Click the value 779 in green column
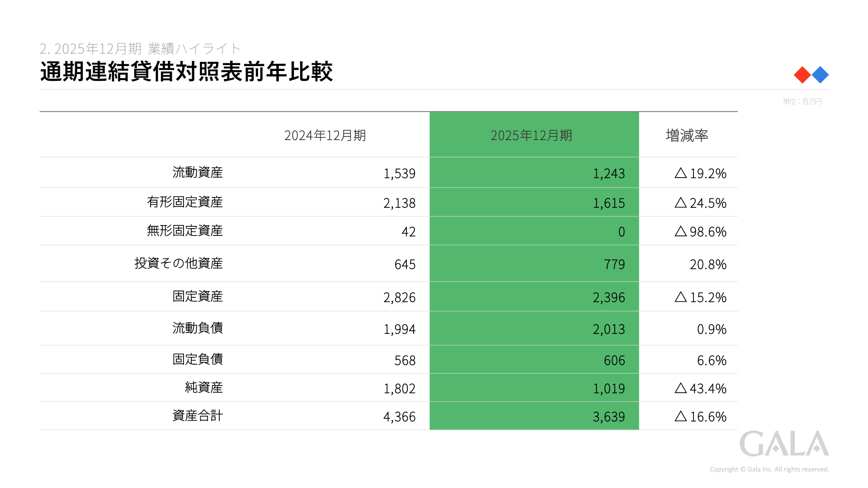 point(614,264)
